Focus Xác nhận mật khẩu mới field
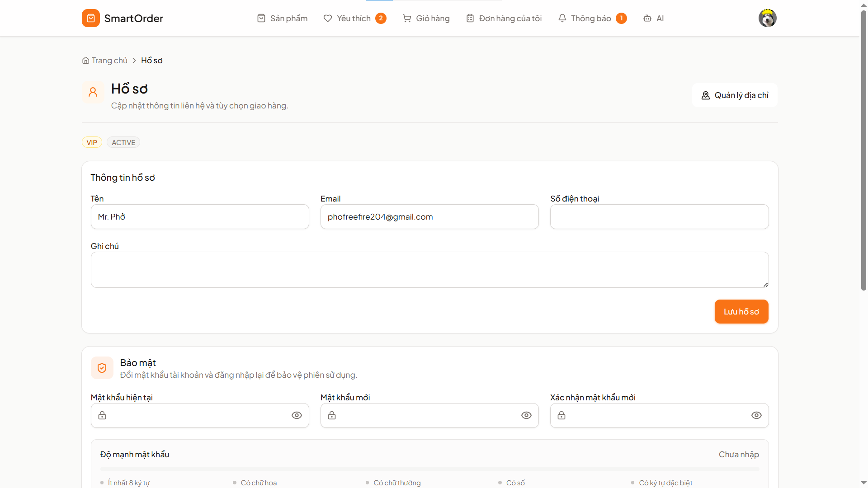The width and height of the screenshot is (868, 488). pos(659,416)
